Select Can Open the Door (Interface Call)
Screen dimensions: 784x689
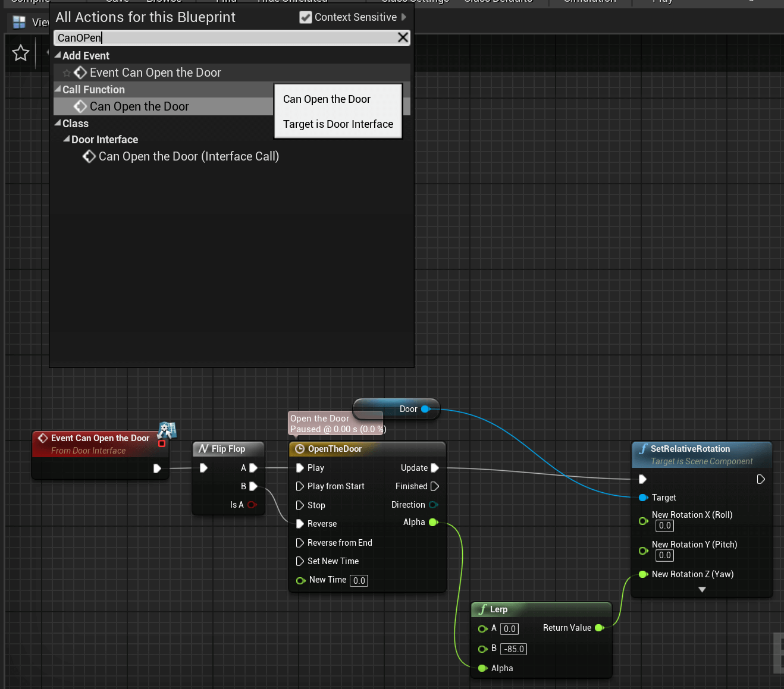pyautogui.click(x=189, y=156)
